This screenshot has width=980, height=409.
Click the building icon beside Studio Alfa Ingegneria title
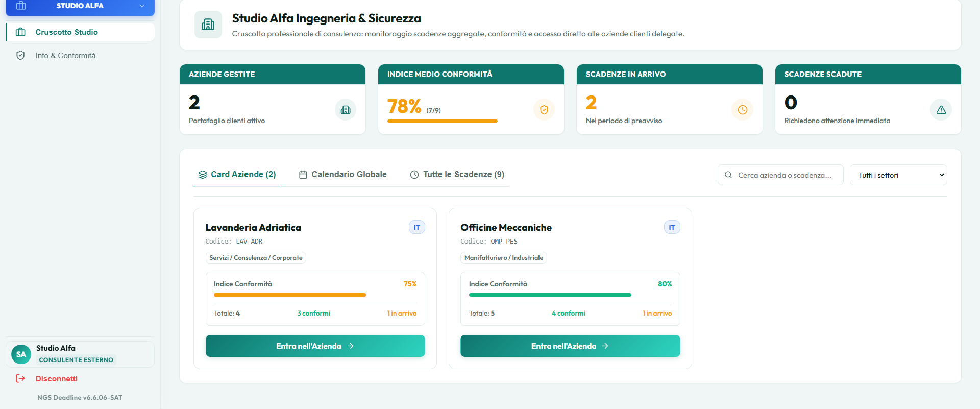[x=208, y=25]
